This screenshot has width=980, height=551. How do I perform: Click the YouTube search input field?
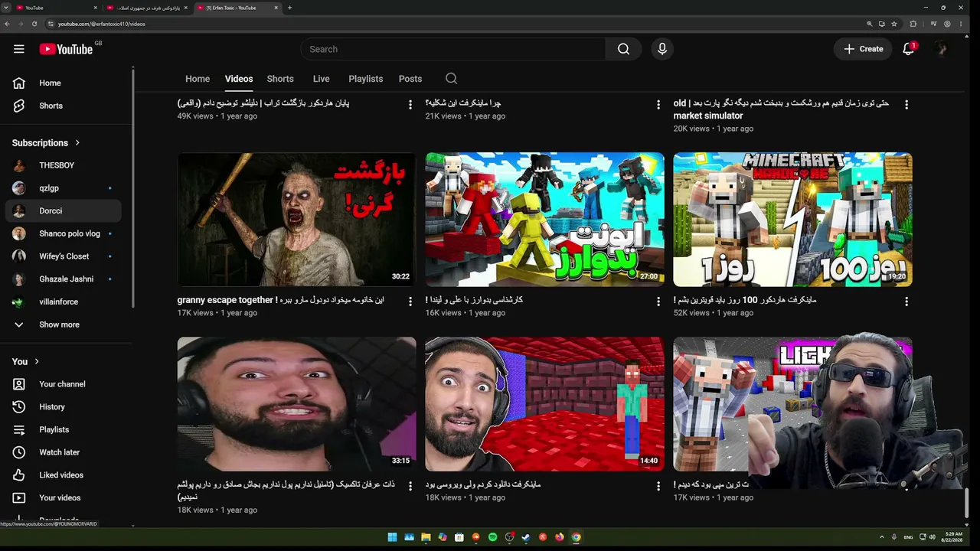pyautogui.click(x=452, y=49)
